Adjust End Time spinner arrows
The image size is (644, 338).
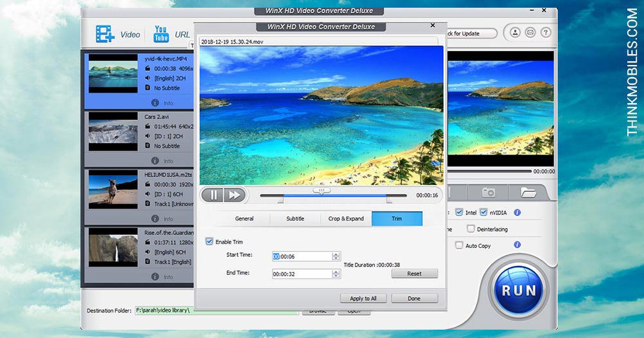pyautogui.click(x=336, y=274)
